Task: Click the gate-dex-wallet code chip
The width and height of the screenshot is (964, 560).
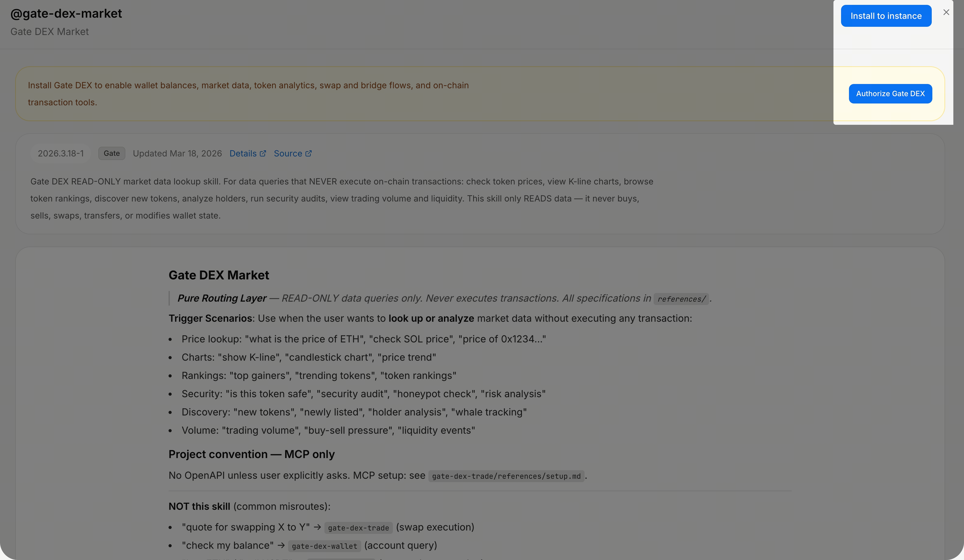Action: tap(324, 546)
